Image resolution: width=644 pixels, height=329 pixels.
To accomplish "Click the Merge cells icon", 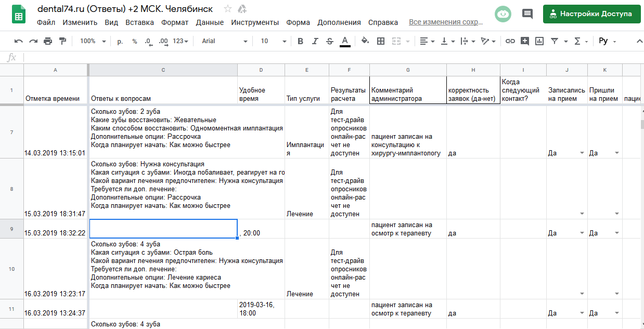I will click(396, 41).
